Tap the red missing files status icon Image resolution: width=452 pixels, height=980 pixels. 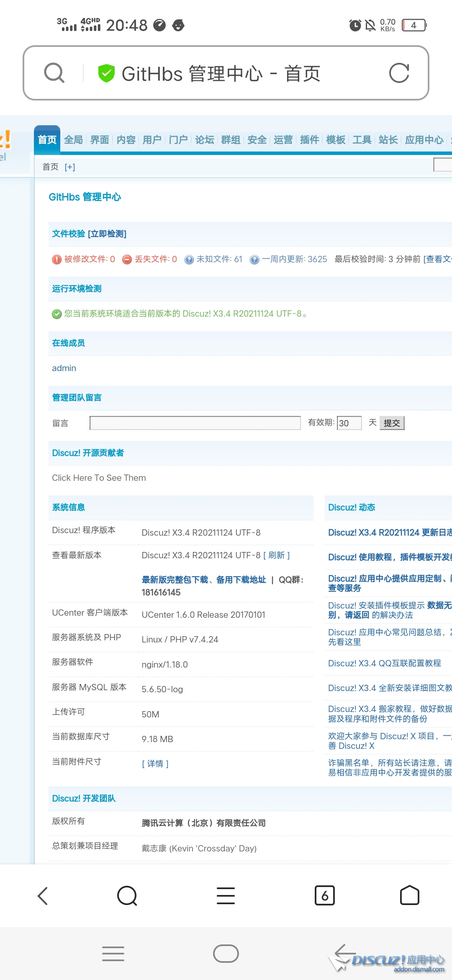[127, 260]
